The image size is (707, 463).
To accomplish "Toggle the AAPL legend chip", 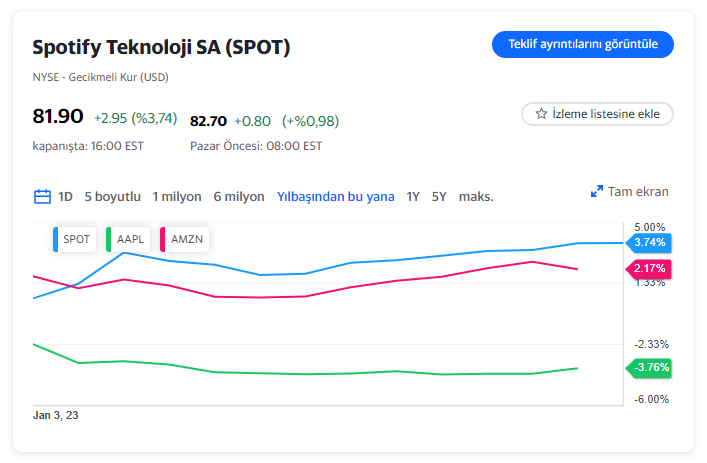I will pyautogui.click(x=128, y=239).
